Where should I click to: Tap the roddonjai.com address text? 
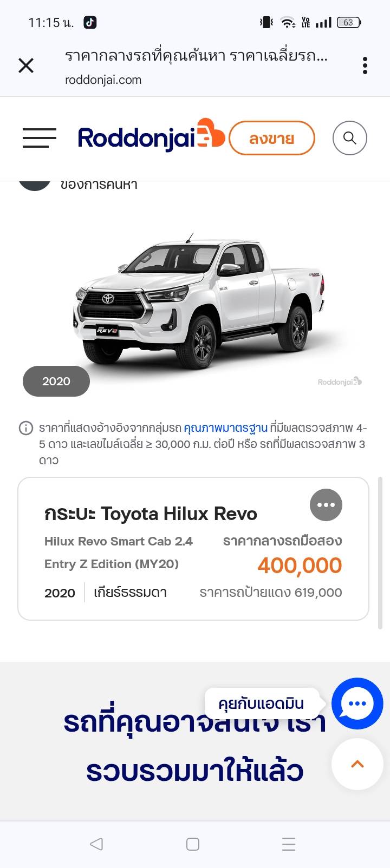(x=103, y=80)
